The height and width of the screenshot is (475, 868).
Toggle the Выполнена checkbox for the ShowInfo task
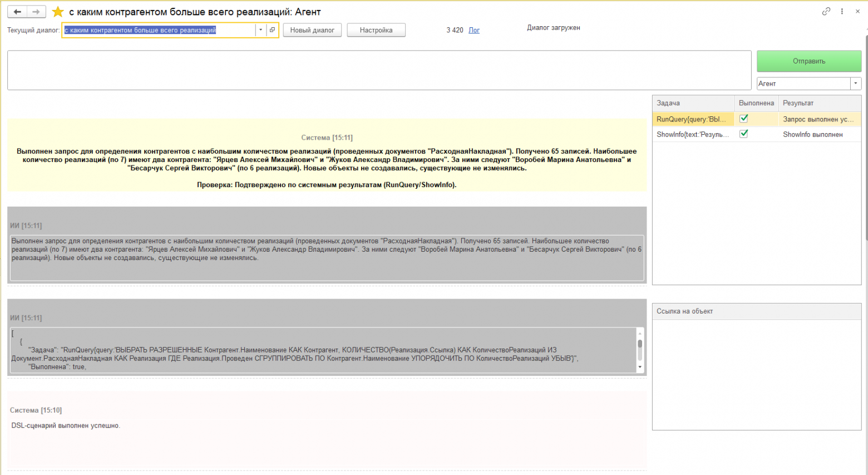point(743,134)
